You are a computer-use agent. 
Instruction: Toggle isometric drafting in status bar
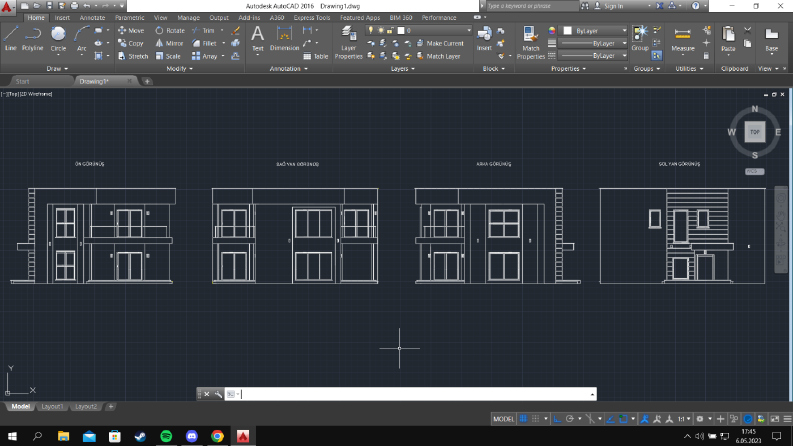(590, 419)
